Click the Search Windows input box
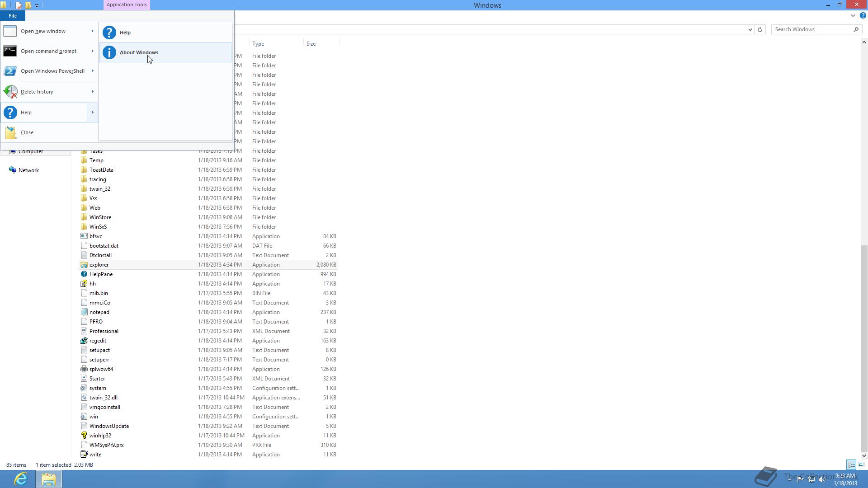The image size is (868, 488). point(812,29)
